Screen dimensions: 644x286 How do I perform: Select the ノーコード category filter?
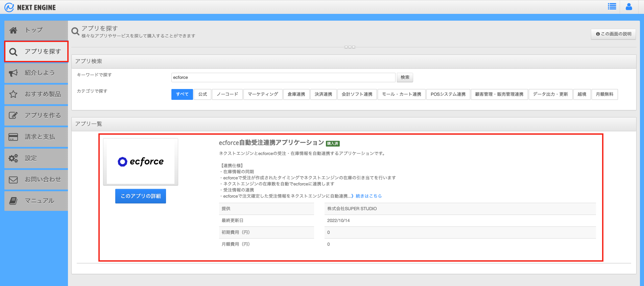tap(228, 94)
